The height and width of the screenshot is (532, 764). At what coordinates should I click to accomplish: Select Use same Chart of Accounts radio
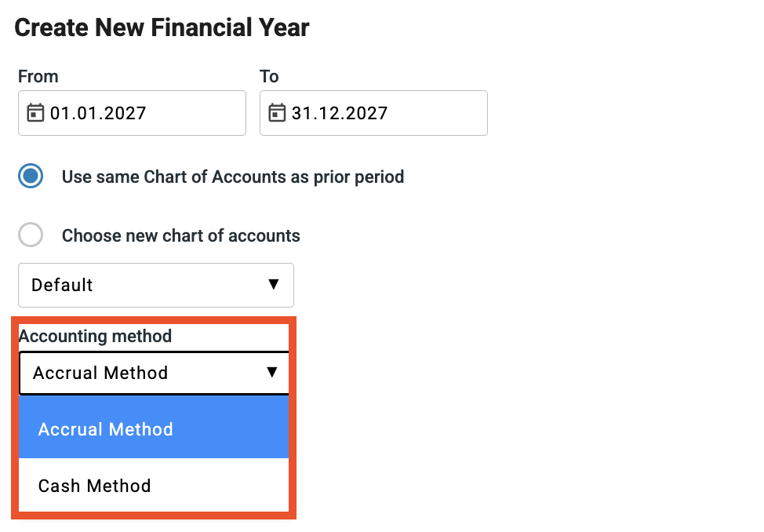31,177
